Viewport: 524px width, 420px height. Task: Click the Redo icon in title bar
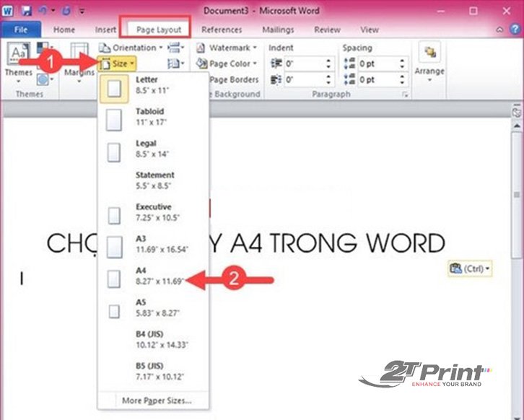point(66,11)
